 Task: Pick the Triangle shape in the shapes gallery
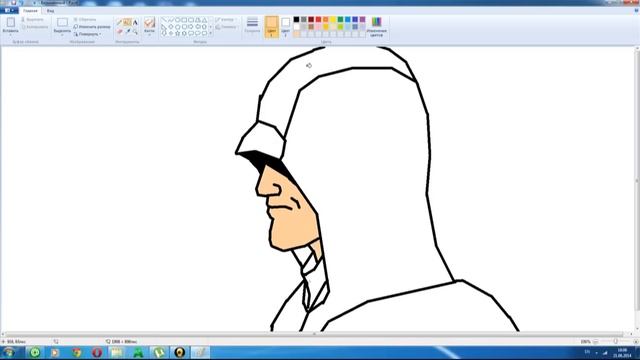click(x=205, y=20)
